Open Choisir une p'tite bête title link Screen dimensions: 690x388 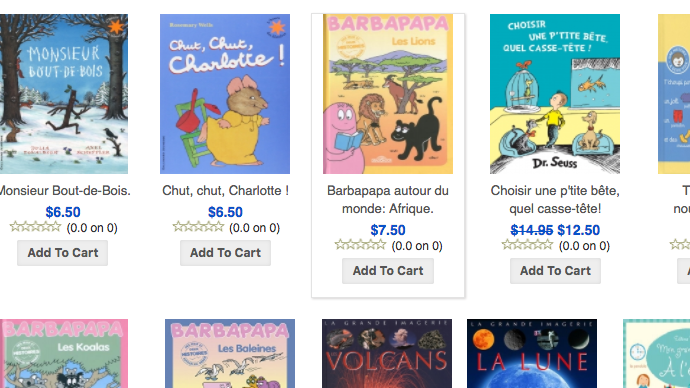(x=555, y=200)
